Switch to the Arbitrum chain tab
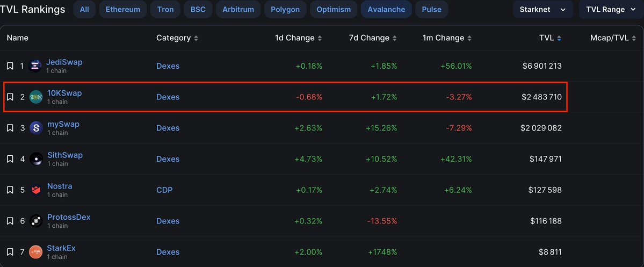Viewport: 644px width, 267px height. tap(238, 10)
